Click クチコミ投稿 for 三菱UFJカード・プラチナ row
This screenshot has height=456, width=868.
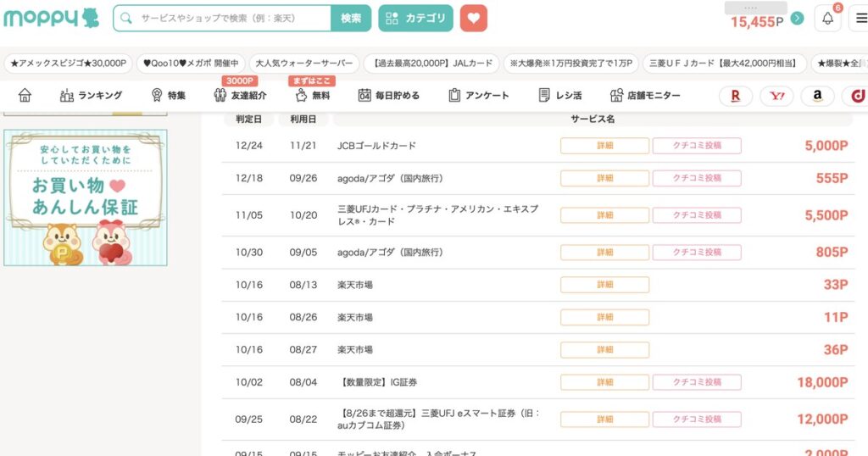[x=697, y=215]
